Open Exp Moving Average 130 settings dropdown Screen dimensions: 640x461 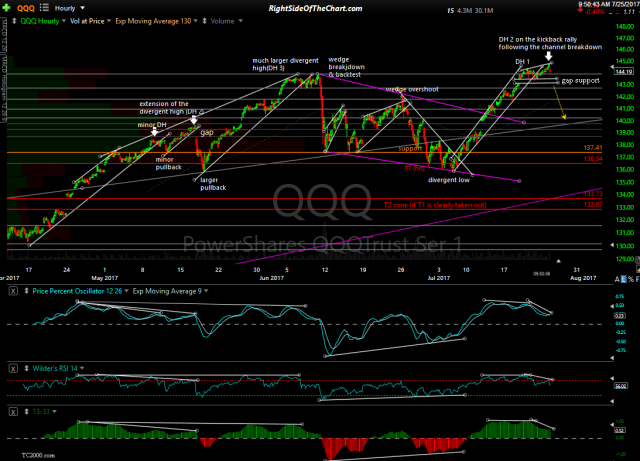pos(196,21)
